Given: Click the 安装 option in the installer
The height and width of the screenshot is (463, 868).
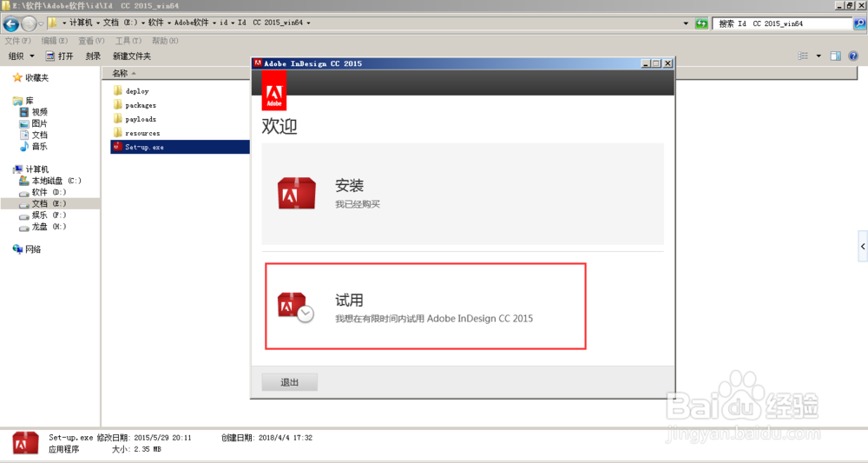Looking at the screenshot, I should (x=463, y=194).
